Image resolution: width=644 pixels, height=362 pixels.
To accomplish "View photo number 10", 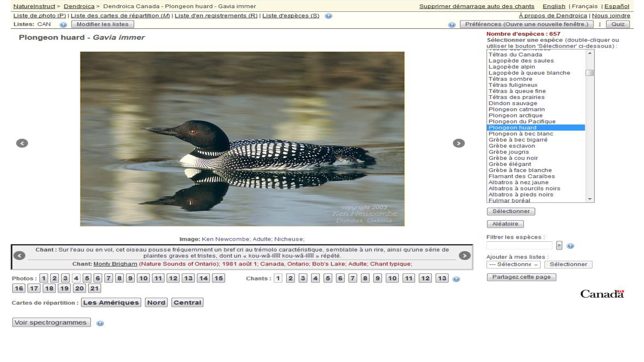I will [143, 278].
